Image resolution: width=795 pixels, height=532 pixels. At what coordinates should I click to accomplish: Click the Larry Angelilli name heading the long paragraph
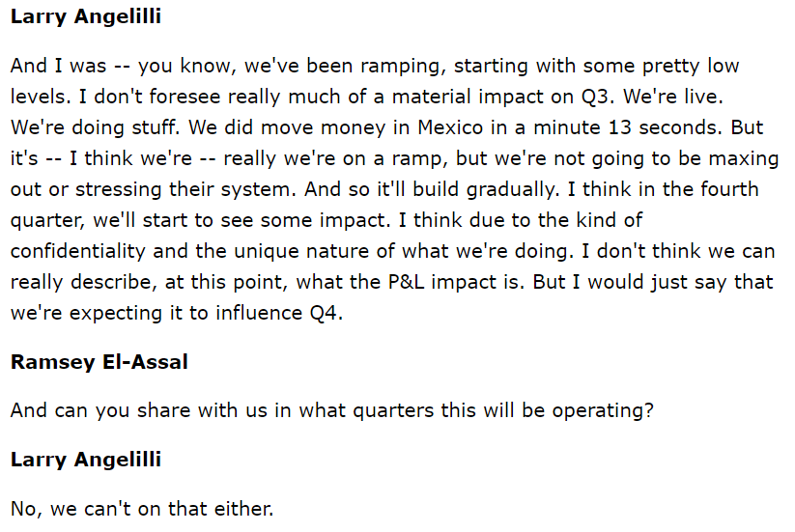pyautogui.click(x=86, y=17)
